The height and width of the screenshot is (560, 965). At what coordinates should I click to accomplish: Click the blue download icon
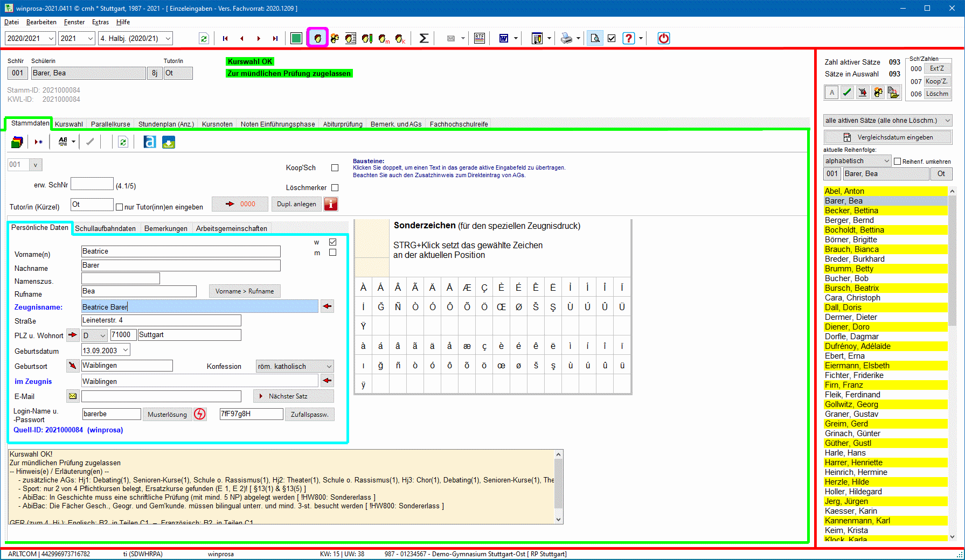[x=169, y=142]
